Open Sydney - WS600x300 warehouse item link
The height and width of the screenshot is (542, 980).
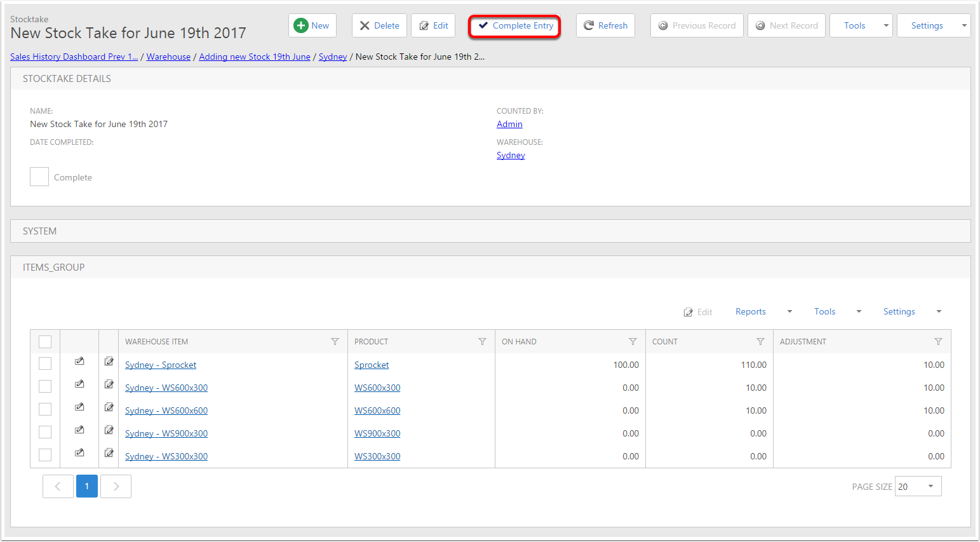(x=166, y=388)
